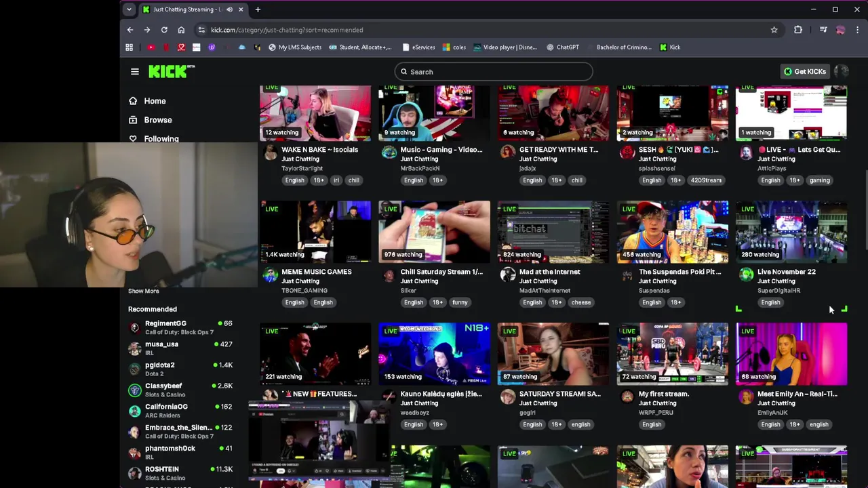Go back using the browser back arrow

coord(130,30)
